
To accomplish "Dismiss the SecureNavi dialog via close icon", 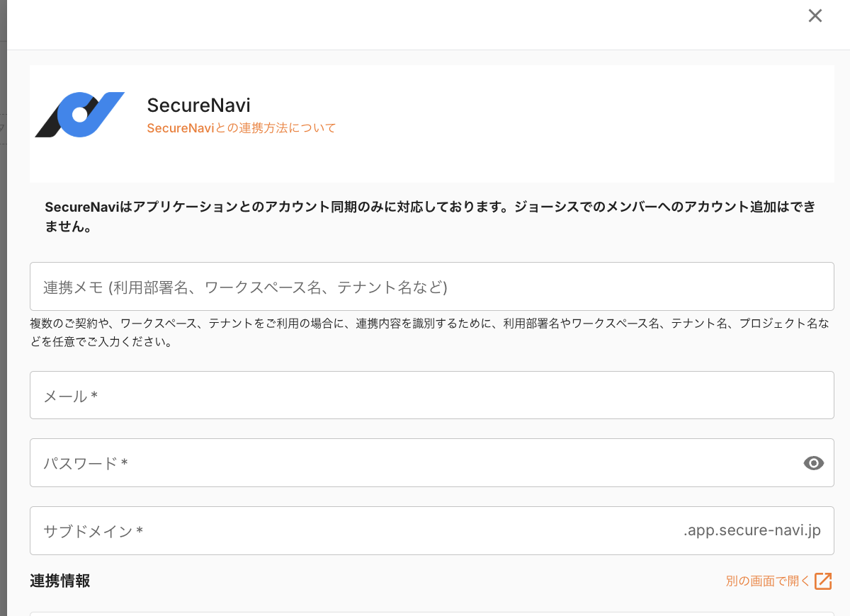I will pos(815,16).
